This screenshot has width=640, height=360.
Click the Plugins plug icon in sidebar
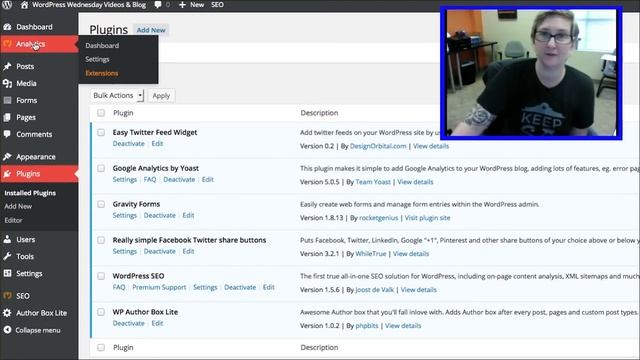(7, 173)
